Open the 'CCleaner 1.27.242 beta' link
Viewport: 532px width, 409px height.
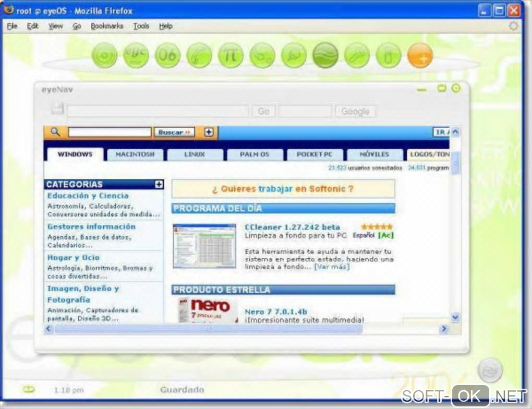click(292, 227)
